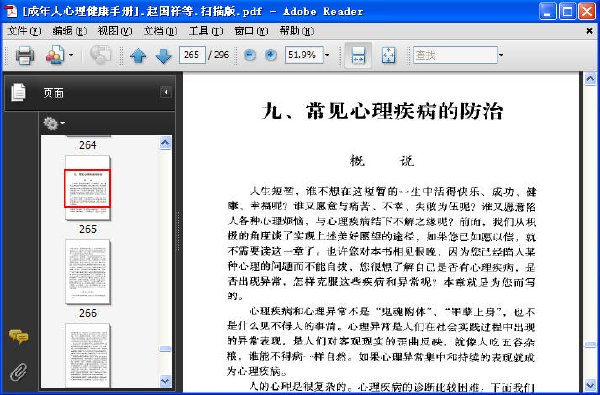
Task: Open the collaborate/share people icon
Action: 55,55
